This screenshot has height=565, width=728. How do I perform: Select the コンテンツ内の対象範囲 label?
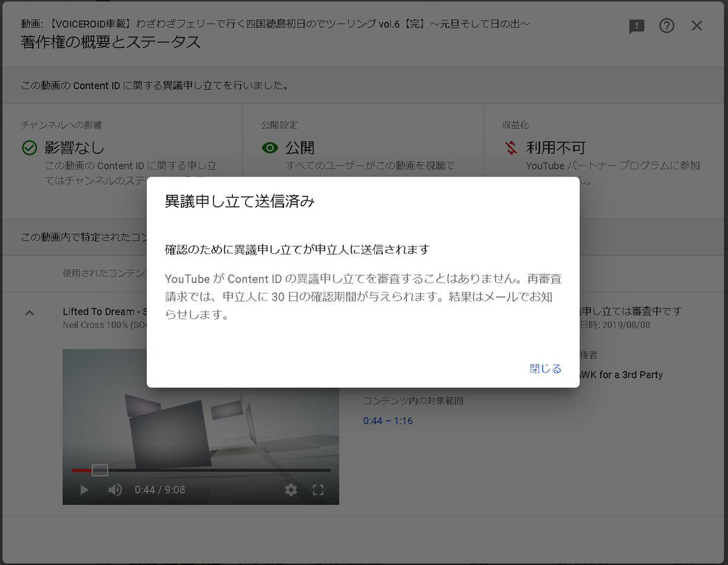pyautogui.click(x=413, y=401)
